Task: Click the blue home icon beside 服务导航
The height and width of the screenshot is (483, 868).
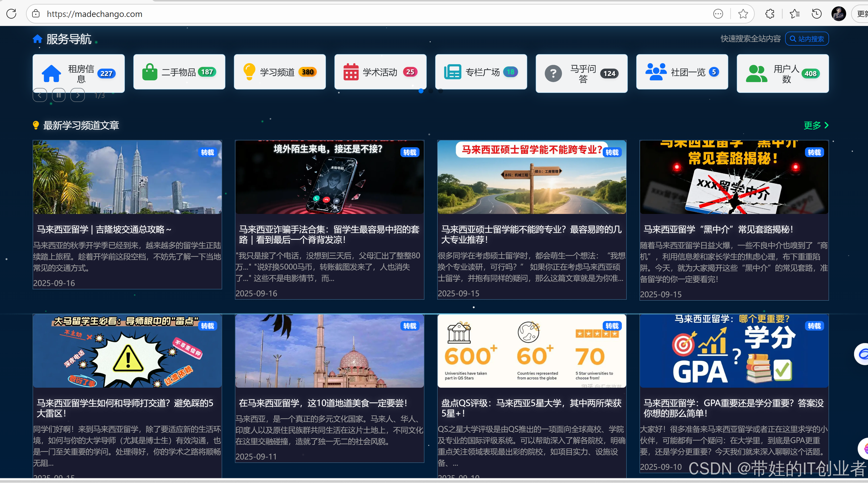Action: [38, 39]
